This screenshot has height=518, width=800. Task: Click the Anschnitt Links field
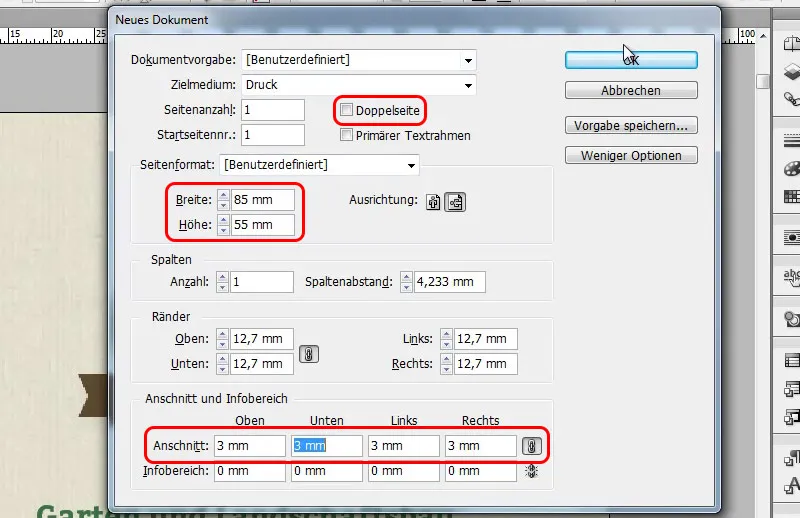(x=404, y=446)
